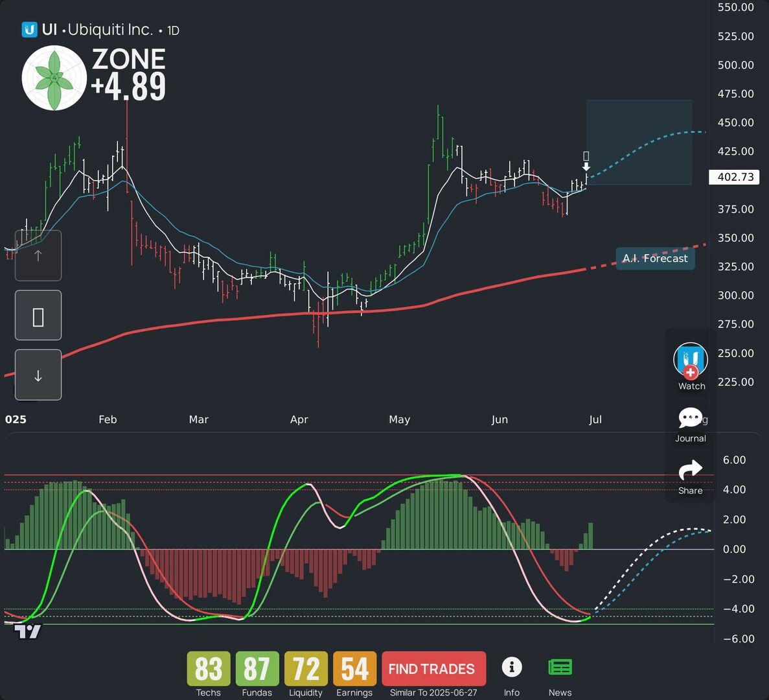Click the Jul label on time axis
The image size is (769, 700).
pos(595,419)
